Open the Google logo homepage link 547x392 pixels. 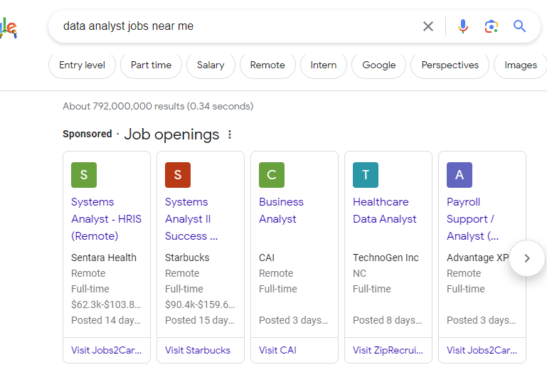[x=8, y=28]
